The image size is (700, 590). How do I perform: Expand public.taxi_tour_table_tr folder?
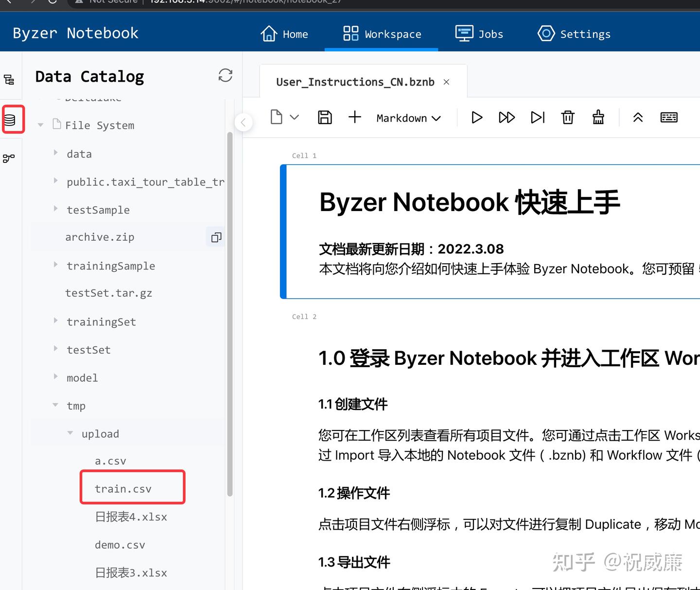point(55,180)
